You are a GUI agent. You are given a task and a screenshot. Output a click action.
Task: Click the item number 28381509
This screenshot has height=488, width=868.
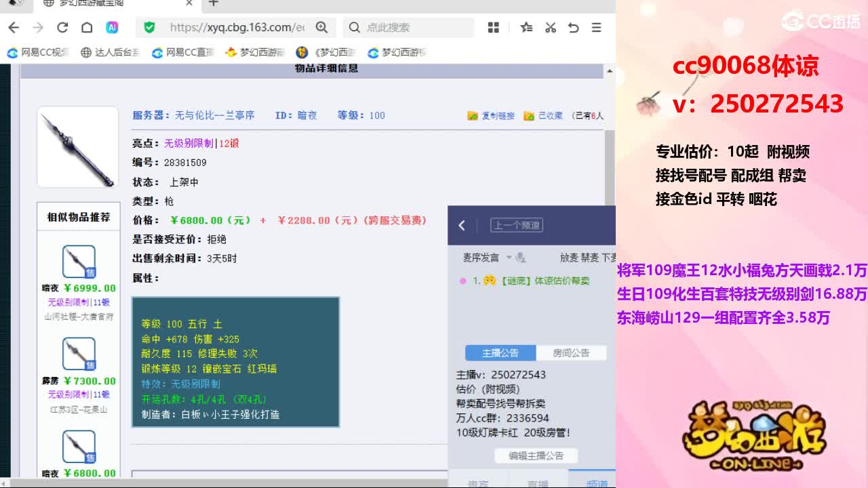[185, 163]
